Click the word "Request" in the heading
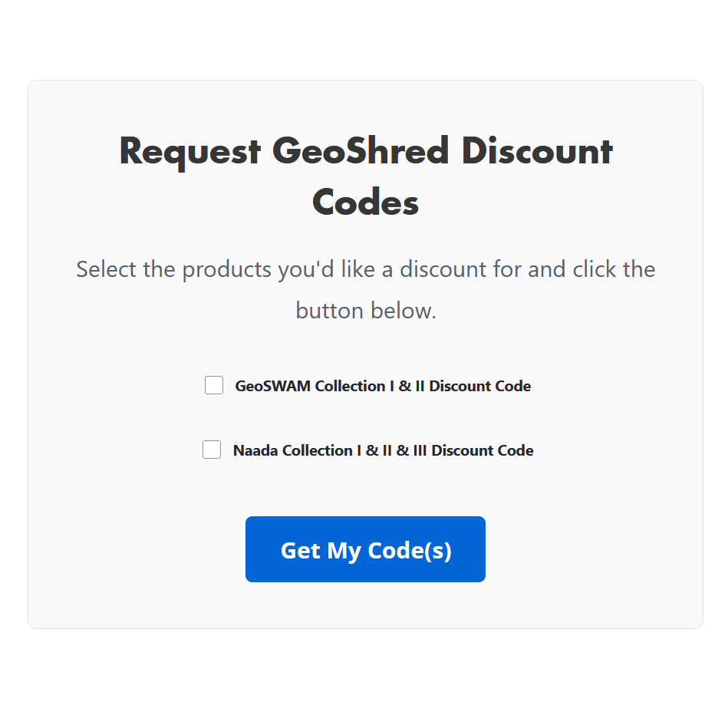This screenshot has height=728, width=728. point(190,151)
